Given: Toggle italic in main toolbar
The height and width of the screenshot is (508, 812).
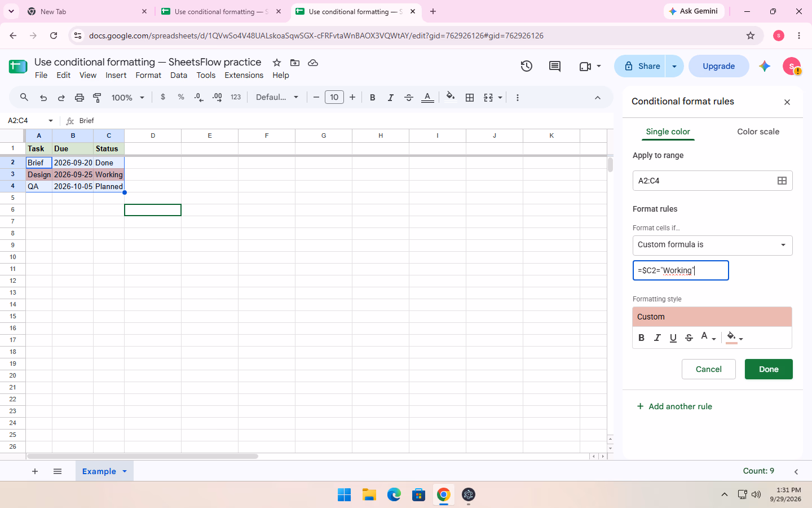Looking at the screenshot, I should point(390,98).
